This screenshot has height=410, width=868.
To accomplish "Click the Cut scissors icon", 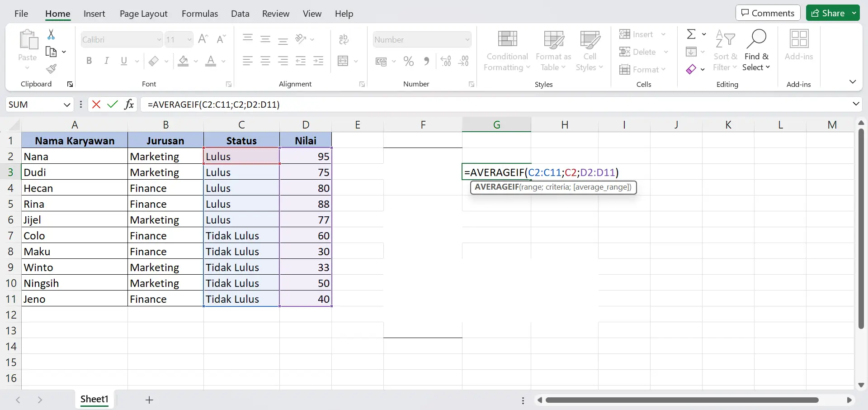I will point(51,34).
